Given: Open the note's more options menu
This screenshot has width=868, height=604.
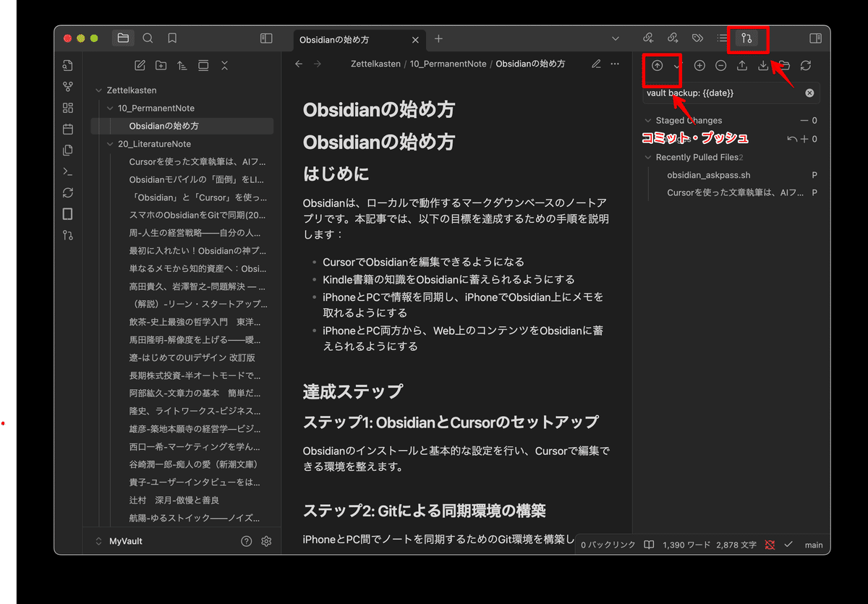Looking at the screenshot, I should pyautogui.click(x=615, y=64).
